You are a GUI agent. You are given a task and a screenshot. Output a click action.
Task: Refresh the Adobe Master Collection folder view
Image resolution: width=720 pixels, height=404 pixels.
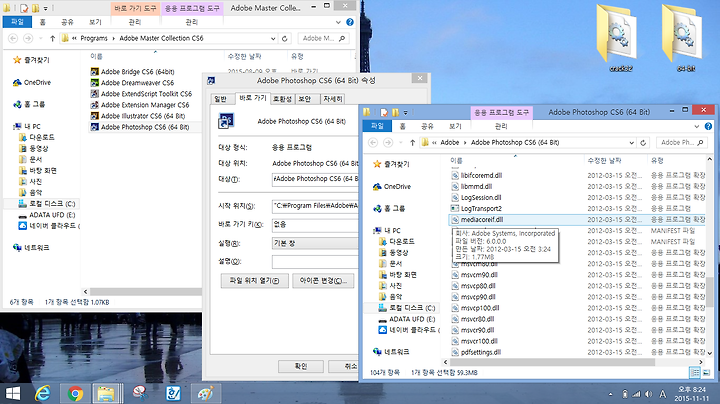pyautogui.click(x=285, y=39)
